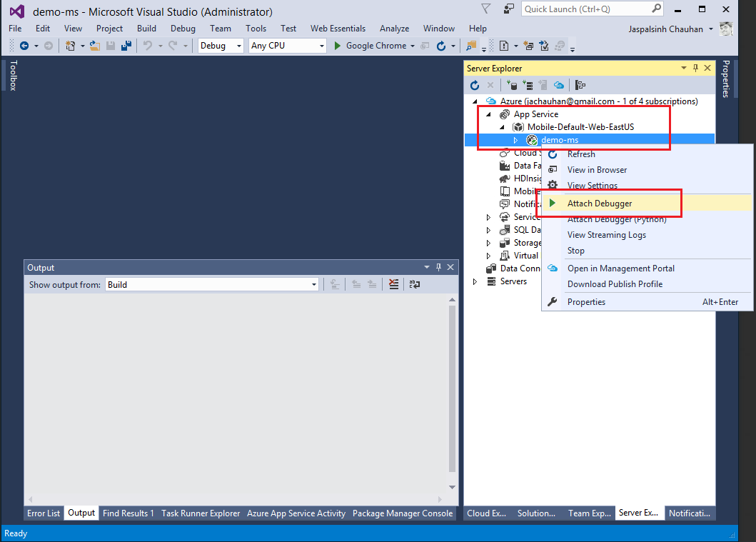Close the Output panel

450,267
